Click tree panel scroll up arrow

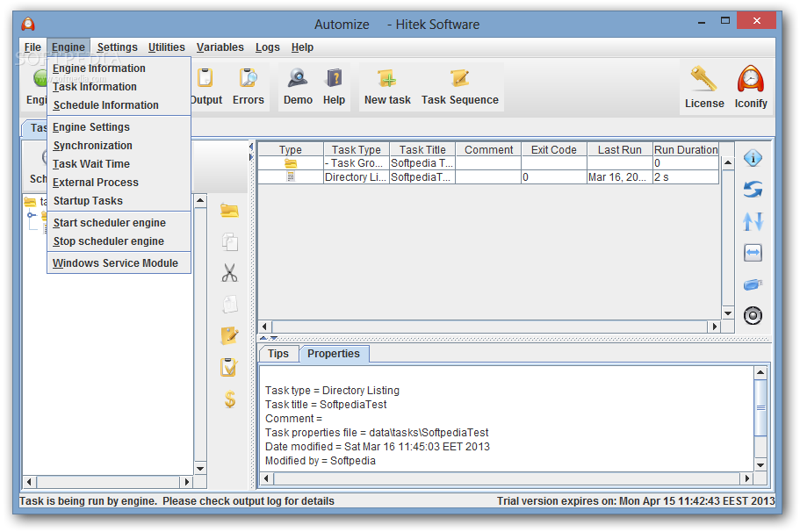pos(200,200)
